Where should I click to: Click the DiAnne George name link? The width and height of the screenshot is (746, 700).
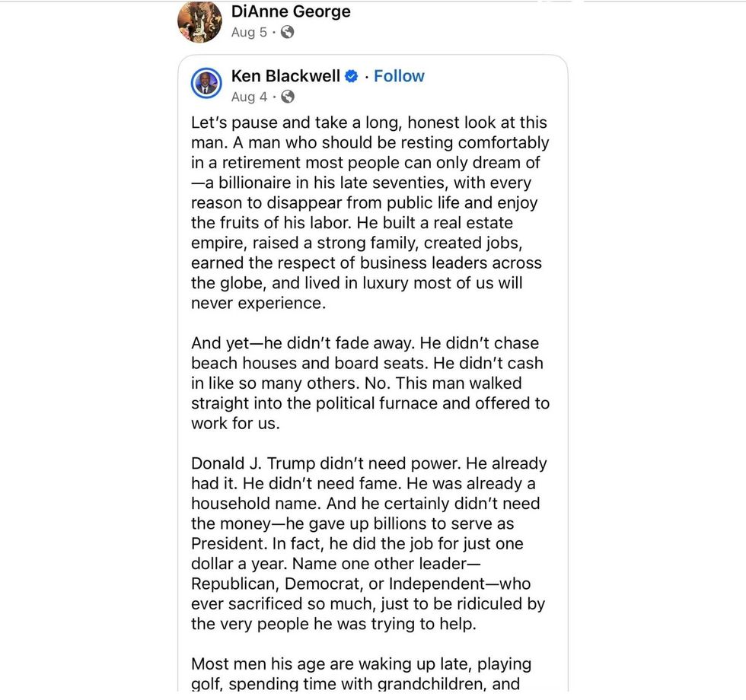[291, 11]
